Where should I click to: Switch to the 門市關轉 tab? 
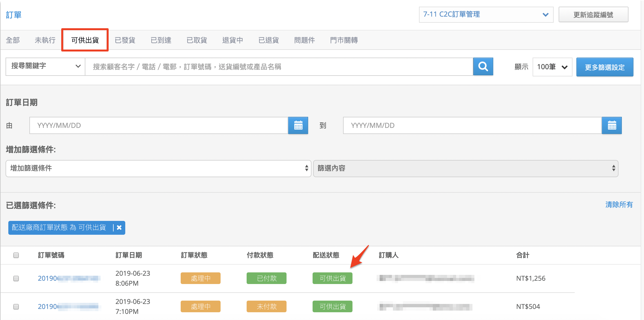344,40
